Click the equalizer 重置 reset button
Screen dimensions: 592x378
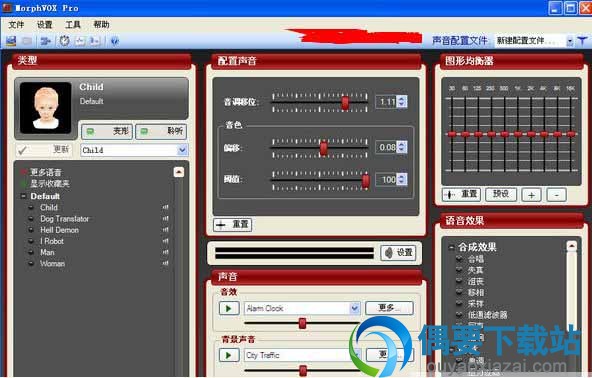[461, 194]
